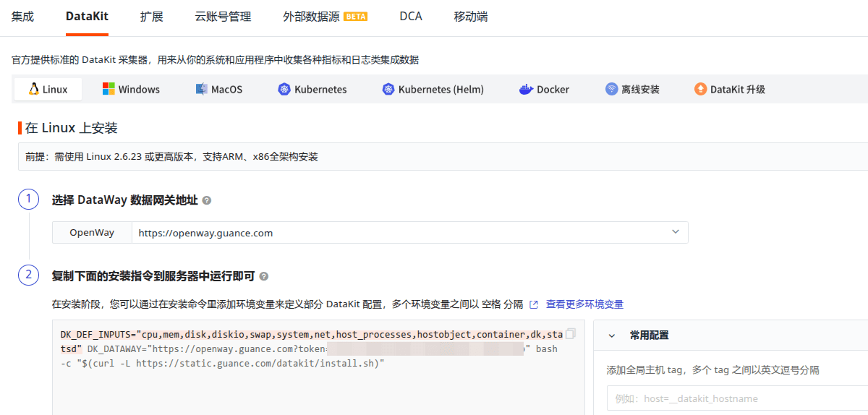This screenshot has height=415, width=868.
Task: Click the MacOS finder icon
Action: pyautogui.click(x=202, y=89)
